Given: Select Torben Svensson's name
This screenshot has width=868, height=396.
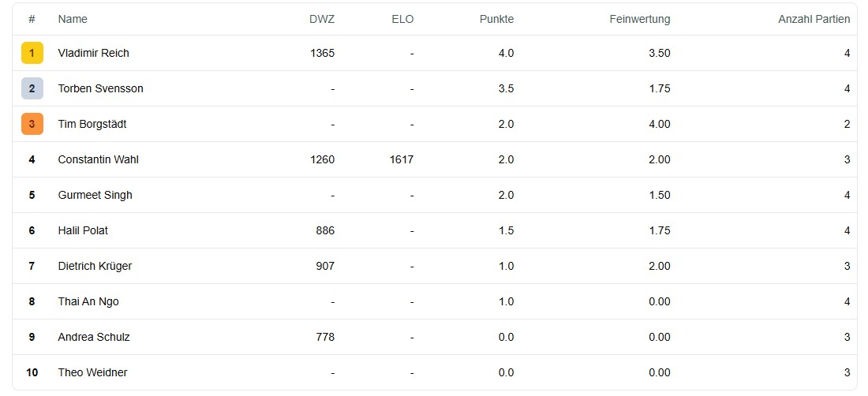Looking at the screenshot, I should pyautogui.click(x=100, y=88).
